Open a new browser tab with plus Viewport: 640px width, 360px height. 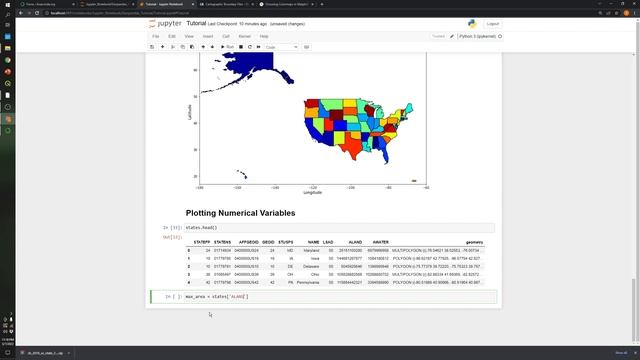322,4
